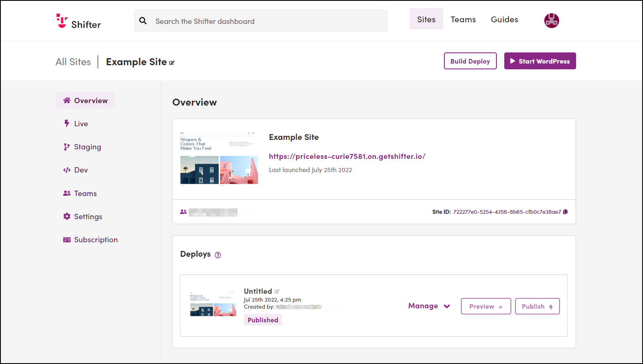Open the Sites tab
The width and height of the screenshot is (643, 364).
(x=426, y=19)
